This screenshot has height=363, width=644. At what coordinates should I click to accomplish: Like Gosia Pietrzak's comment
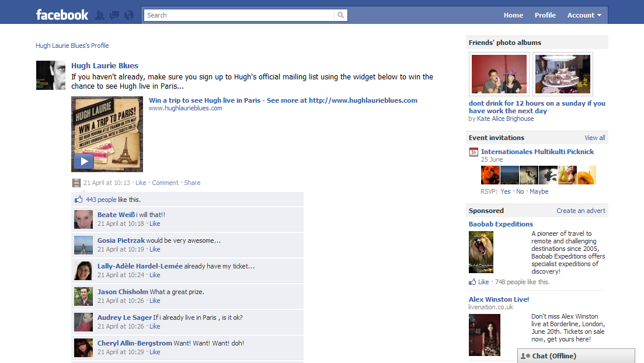click(155, 249)
